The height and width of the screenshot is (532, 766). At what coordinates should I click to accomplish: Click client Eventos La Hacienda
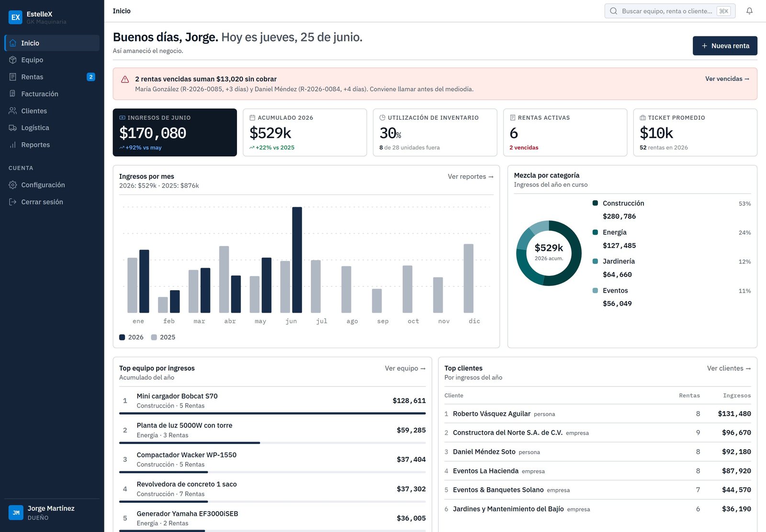pos(485,471)
